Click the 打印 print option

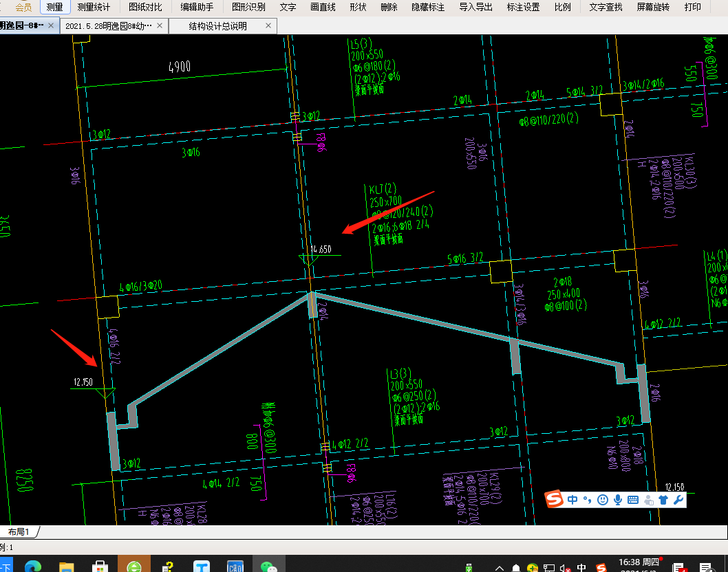point(693,7)
